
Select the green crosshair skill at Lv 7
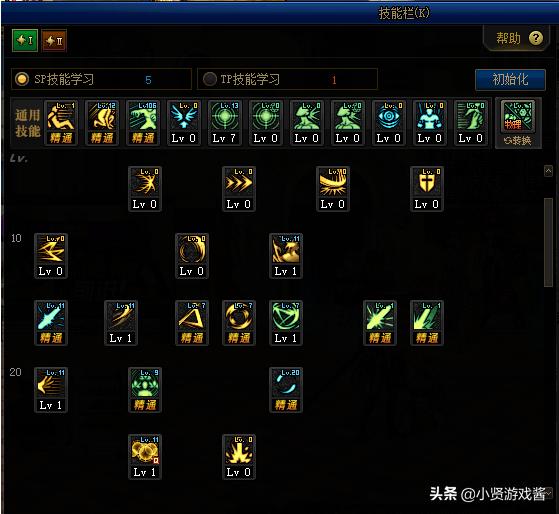225,123
